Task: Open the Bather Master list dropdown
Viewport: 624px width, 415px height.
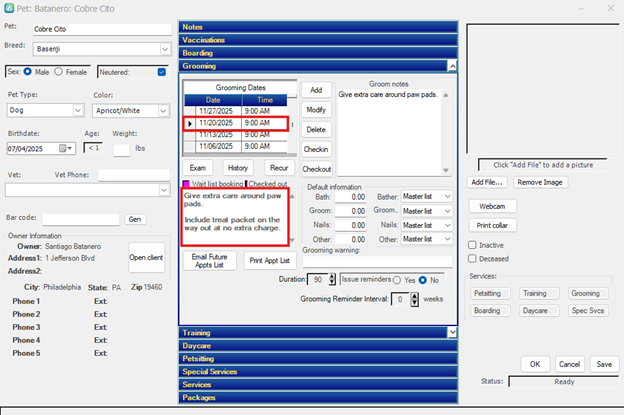Action: pos(448,197)
